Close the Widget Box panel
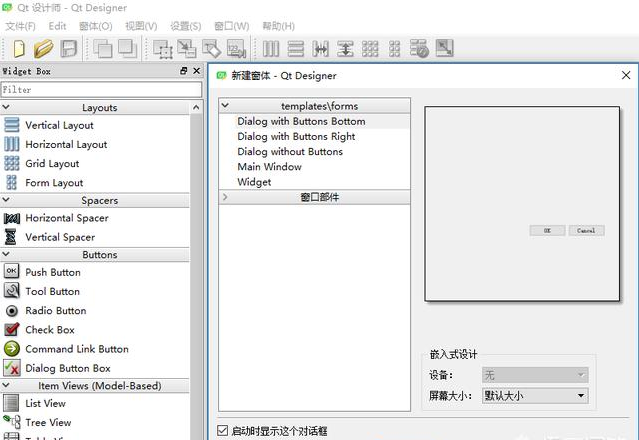Screen dimensions: 639x440 click(196, 71)
